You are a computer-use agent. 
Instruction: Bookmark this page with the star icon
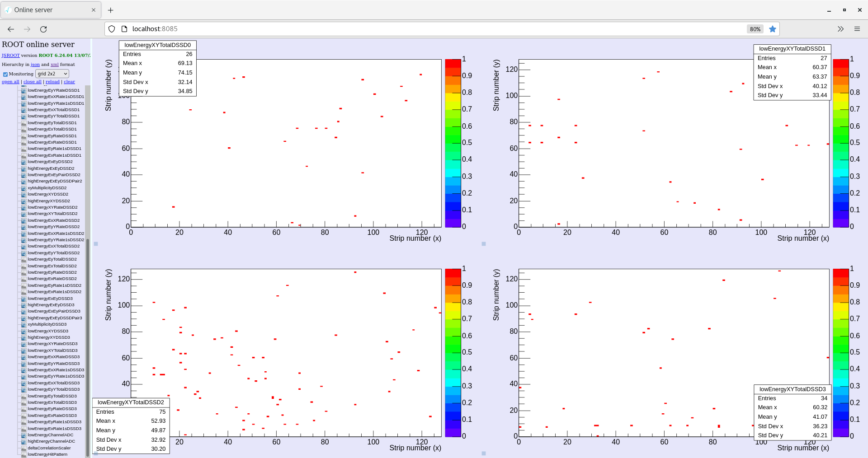point(773,29)
